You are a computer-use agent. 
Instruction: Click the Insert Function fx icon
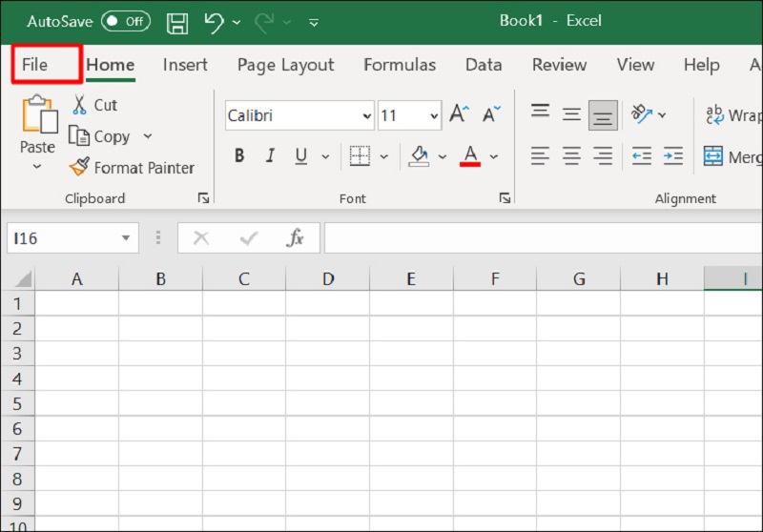point(296,238)
